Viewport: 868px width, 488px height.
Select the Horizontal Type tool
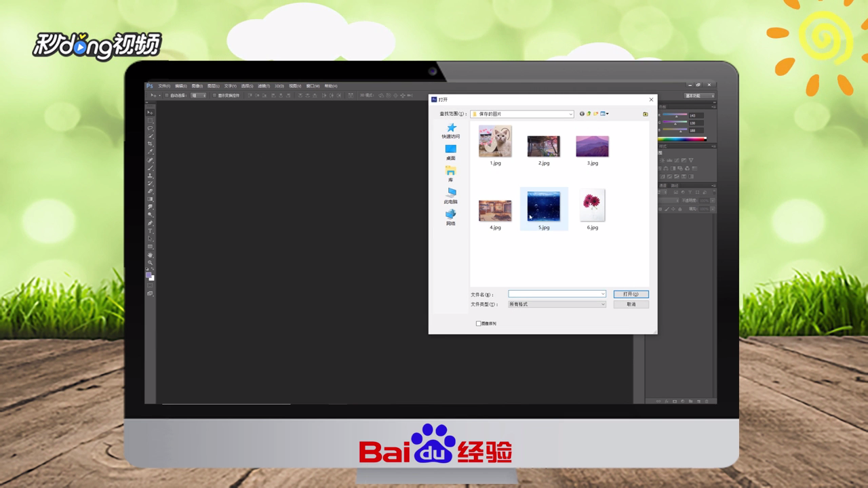(x=151, y=231)
